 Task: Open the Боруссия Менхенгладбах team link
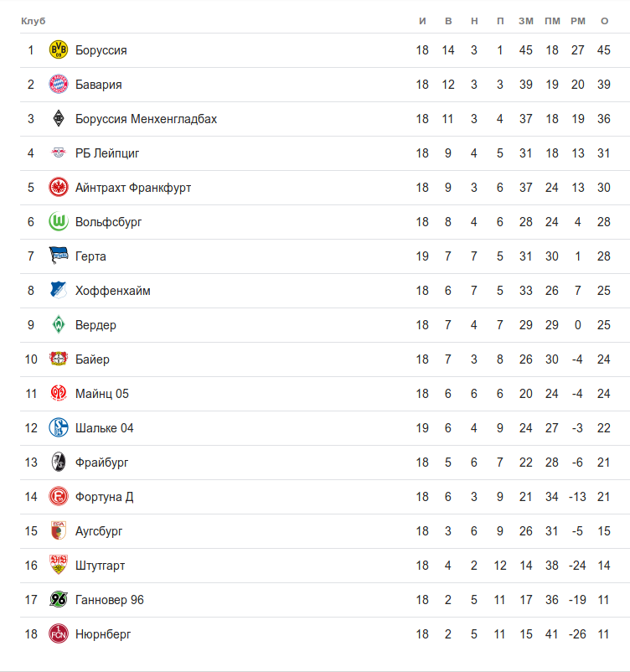point(146,119)
